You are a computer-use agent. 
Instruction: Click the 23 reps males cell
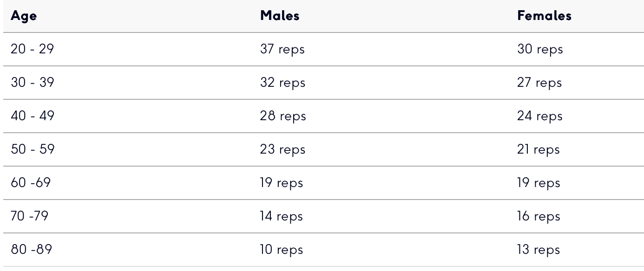pyautogui.click(x=283, y=149)
